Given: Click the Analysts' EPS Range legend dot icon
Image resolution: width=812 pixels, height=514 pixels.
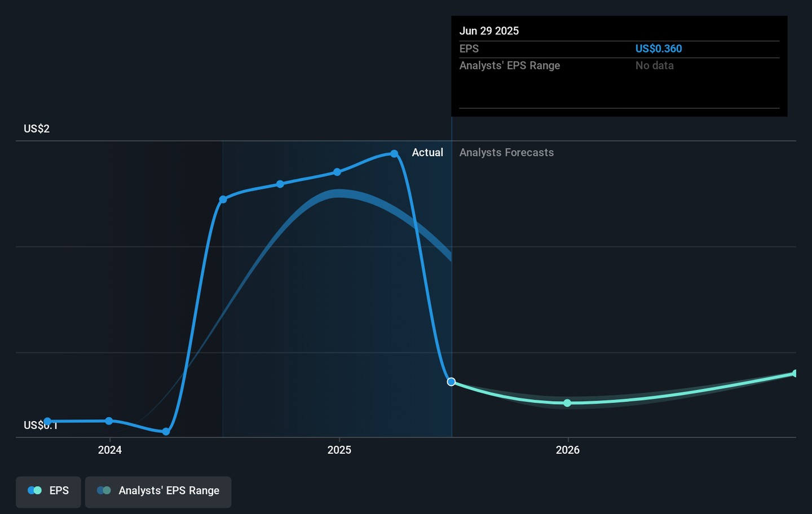Looking at the screenshot, I should [104, 491].
